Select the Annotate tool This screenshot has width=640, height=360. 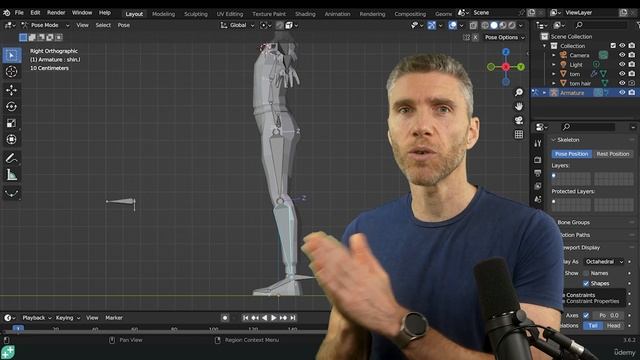click(11, 158)
